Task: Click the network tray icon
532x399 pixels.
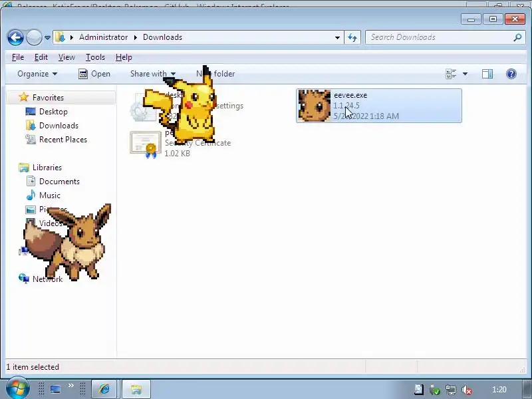Action: pyautogui.click(x=451, y=390)
